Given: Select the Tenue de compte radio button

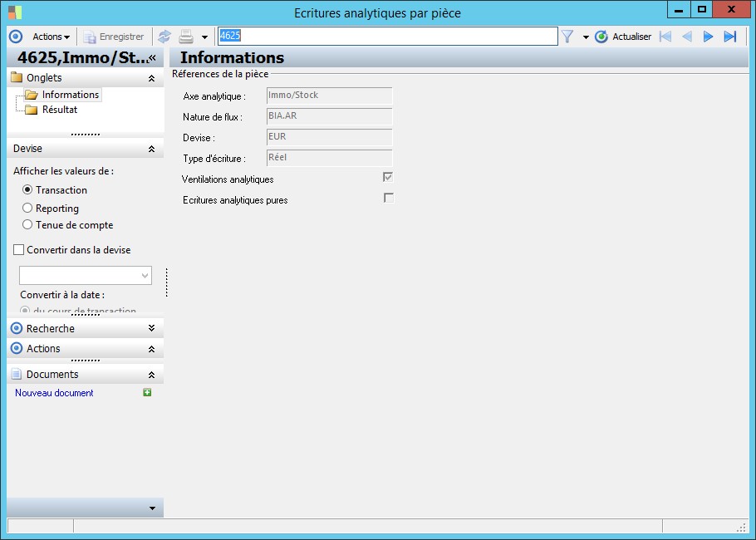Looking at the screenshot, I should (x=27, y=224).
